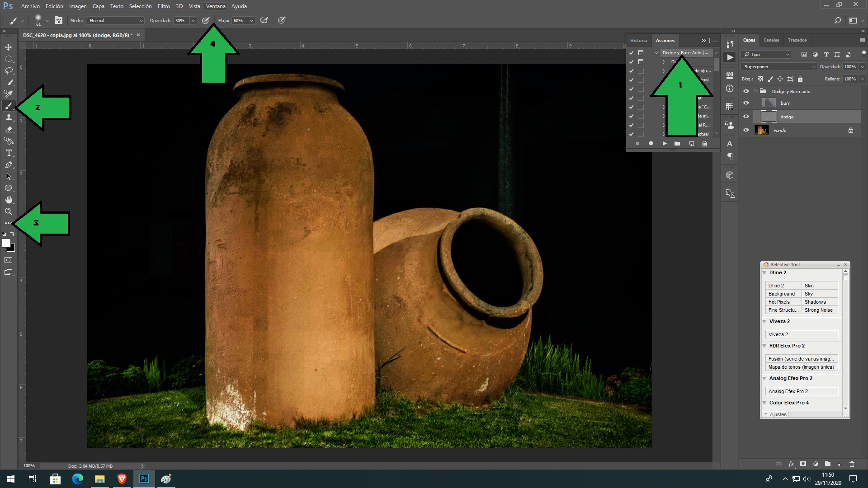The width and height of the screenshot is (868, 488).
Task: Select the Eraser tool
Action: coord(9,129)
